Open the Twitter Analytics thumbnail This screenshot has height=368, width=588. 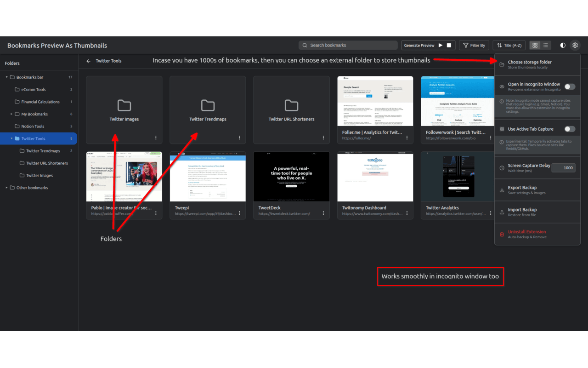coord(458,177)
